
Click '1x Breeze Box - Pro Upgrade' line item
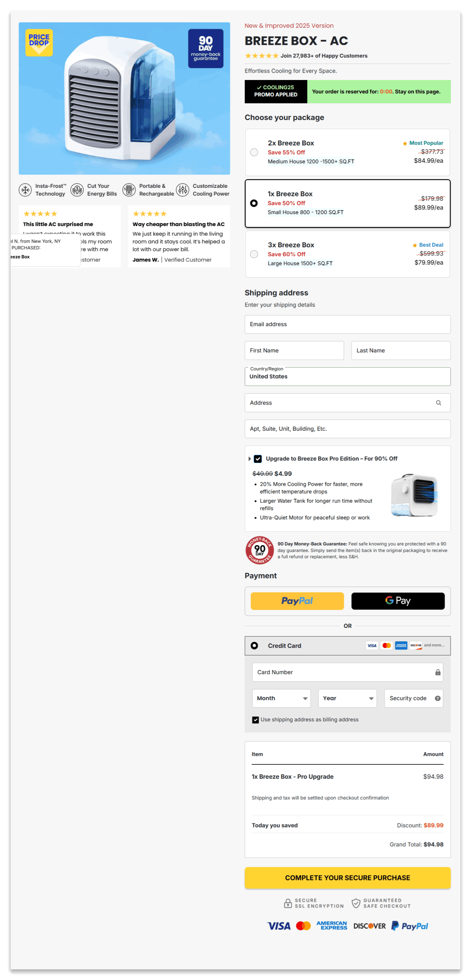pos(293,777)
